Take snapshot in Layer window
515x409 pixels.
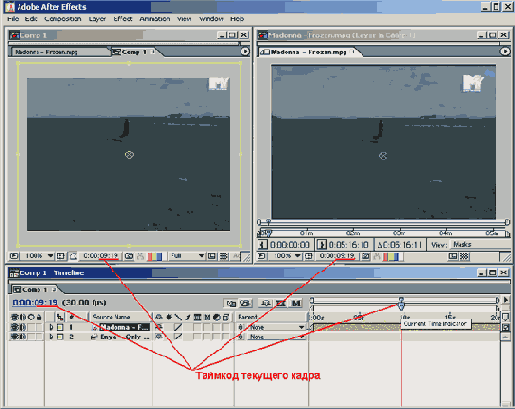[366, 256]
